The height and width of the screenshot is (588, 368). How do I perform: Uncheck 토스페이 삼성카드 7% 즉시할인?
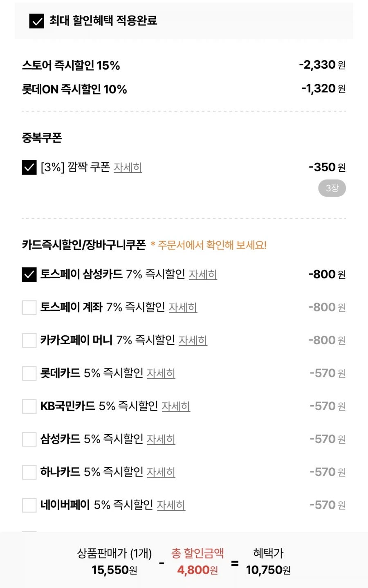point(29,274)
